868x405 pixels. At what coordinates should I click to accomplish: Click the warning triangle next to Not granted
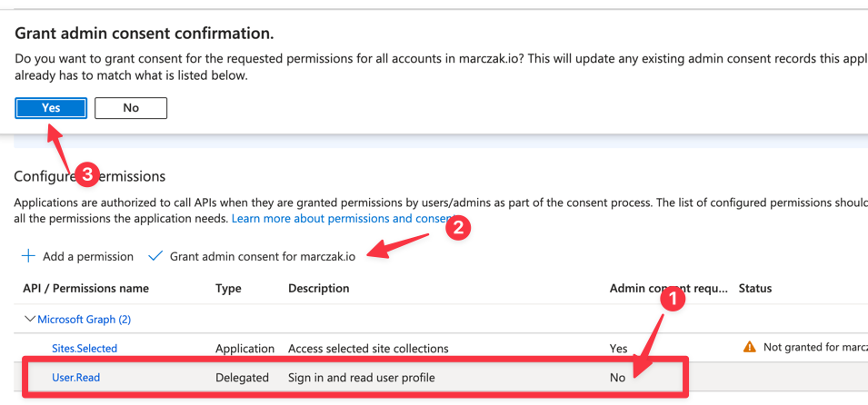click(x=750, y=347)
